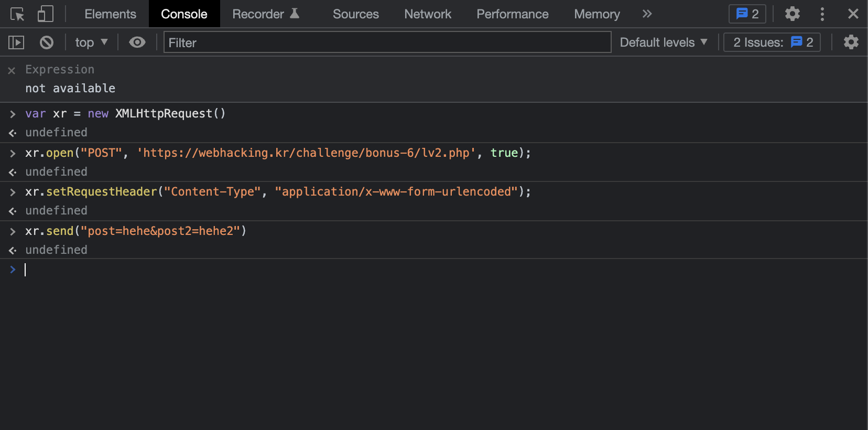Open the Recorder tab
Screen dimensions: 868x430
pos(265,14)
